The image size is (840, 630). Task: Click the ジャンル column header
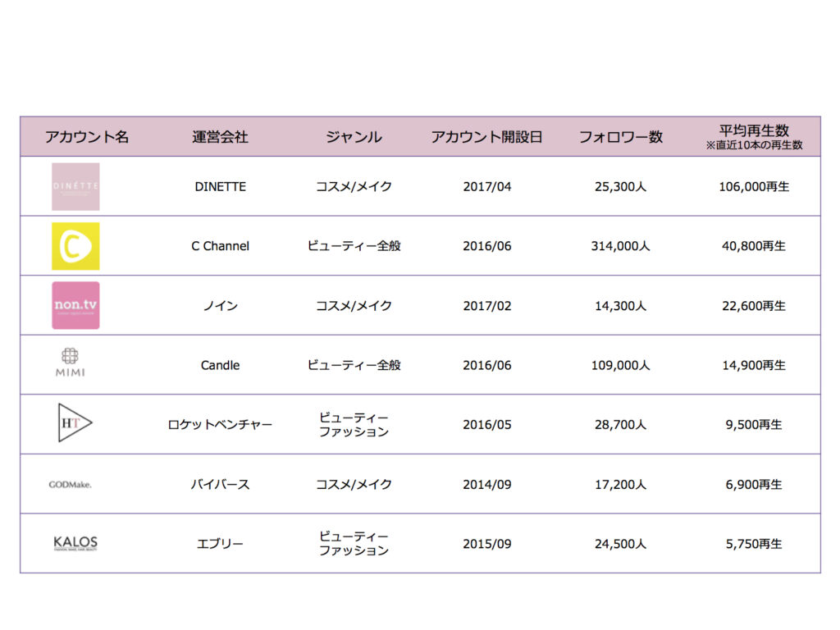pyautogui.click(x=354, y=137)
